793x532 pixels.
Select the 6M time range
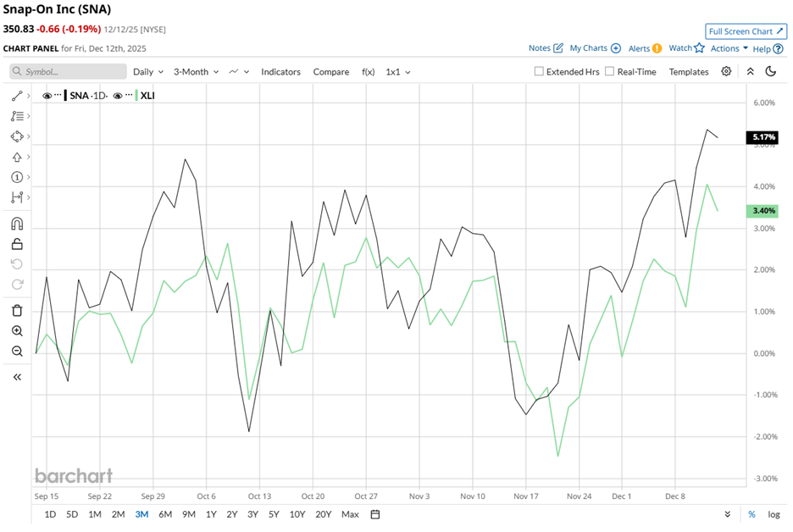pyautogui.click(x=165, y=514)
